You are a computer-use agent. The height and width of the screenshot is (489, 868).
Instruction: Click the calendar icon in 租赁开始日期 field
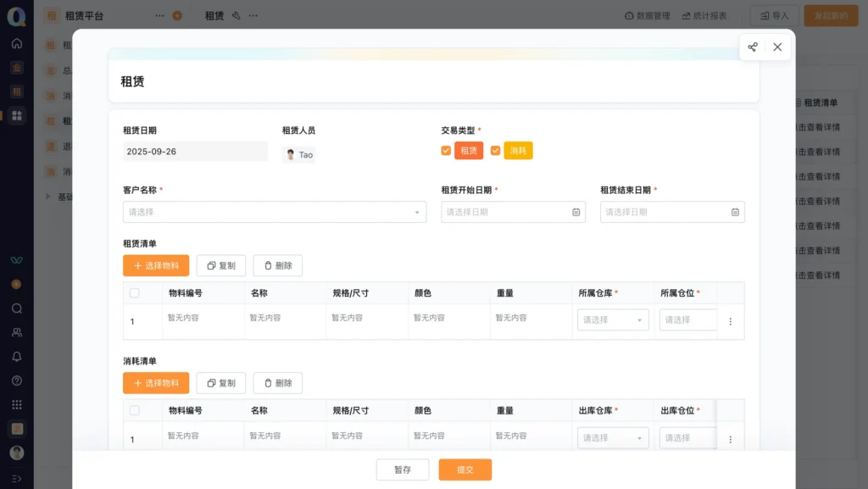(576, 212)
